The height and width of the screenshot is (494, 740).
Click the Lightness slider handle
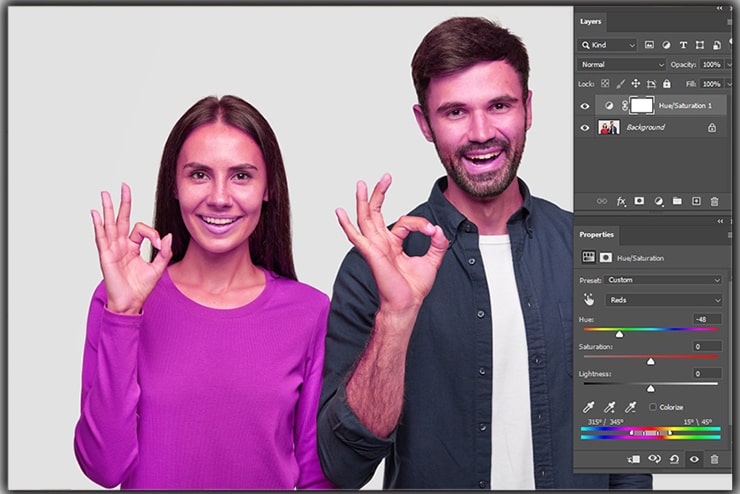coord(650,388)
